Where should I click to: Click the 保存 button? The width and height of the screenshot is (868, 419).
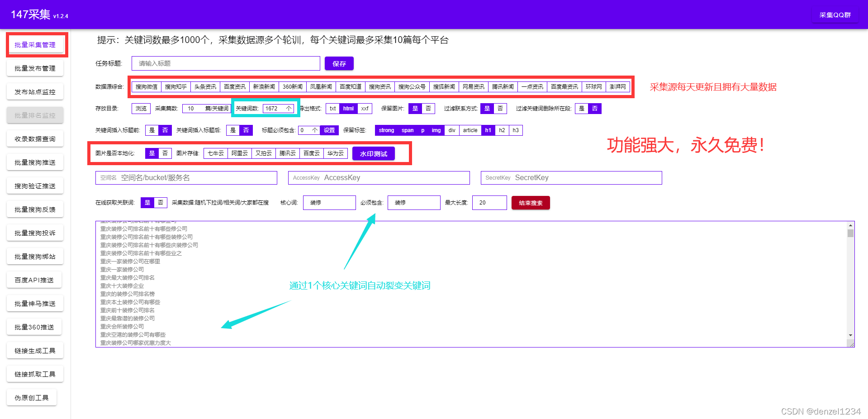pyautogui.click(x=339, y=63)
